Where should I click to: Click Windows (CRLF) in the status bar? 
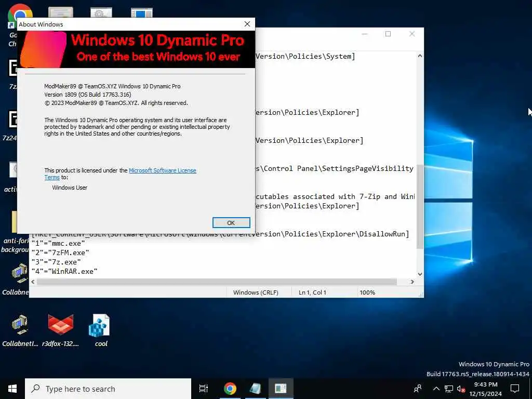[256, 292]
